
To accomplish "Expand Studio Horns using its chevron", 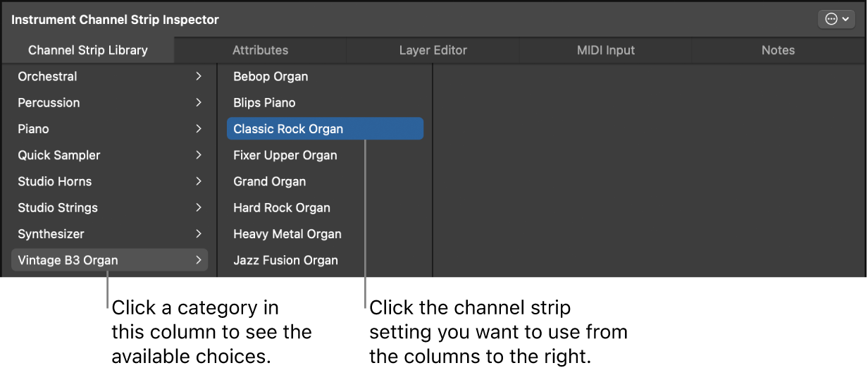I will [199, 181].
